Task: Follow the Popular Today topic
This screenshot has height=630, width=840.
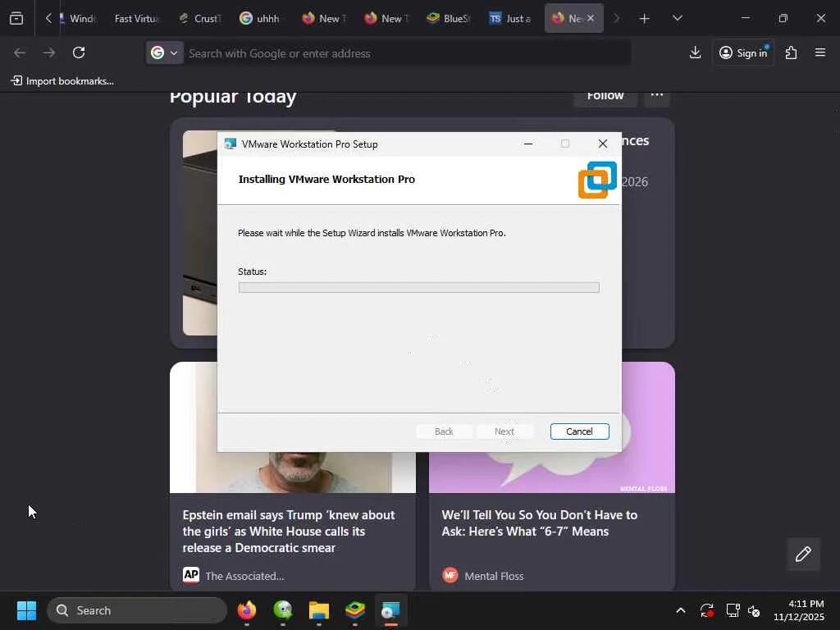Action: click(x=605, y=97)
